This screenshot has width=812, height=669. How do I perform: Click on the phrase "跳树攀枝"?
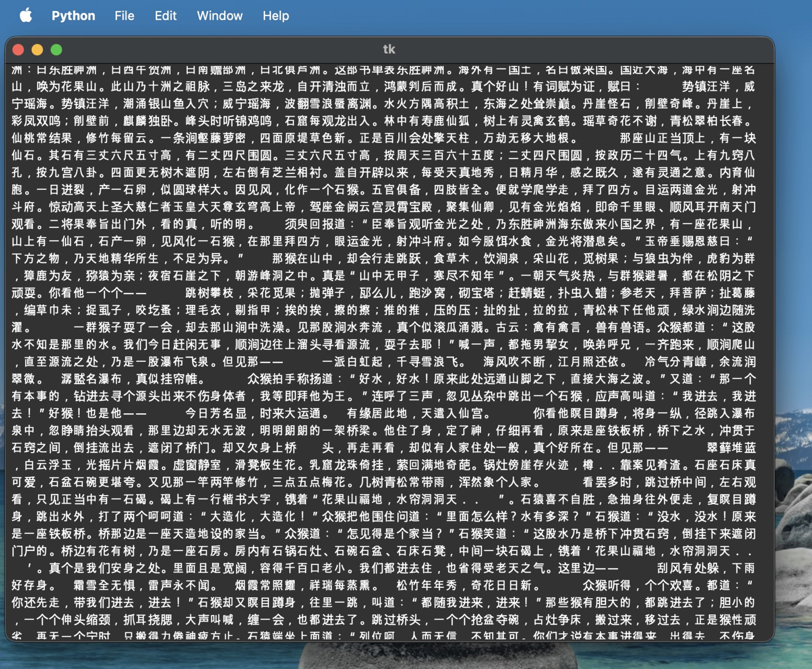[x=210, y=293]
